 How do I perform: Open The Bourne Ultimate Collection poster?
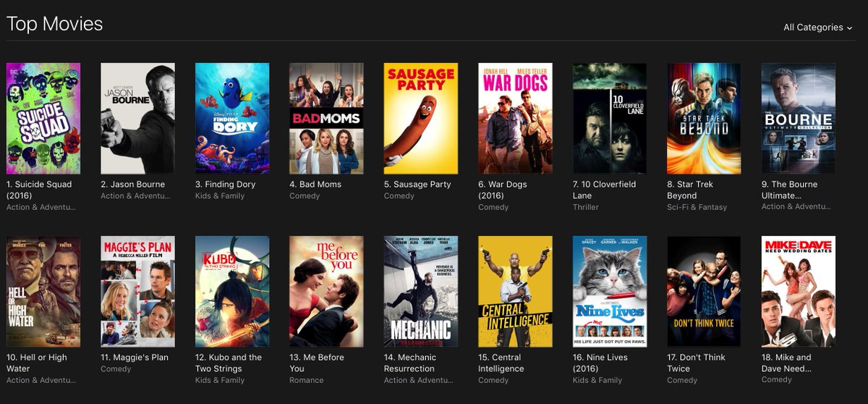coord(799,119)
